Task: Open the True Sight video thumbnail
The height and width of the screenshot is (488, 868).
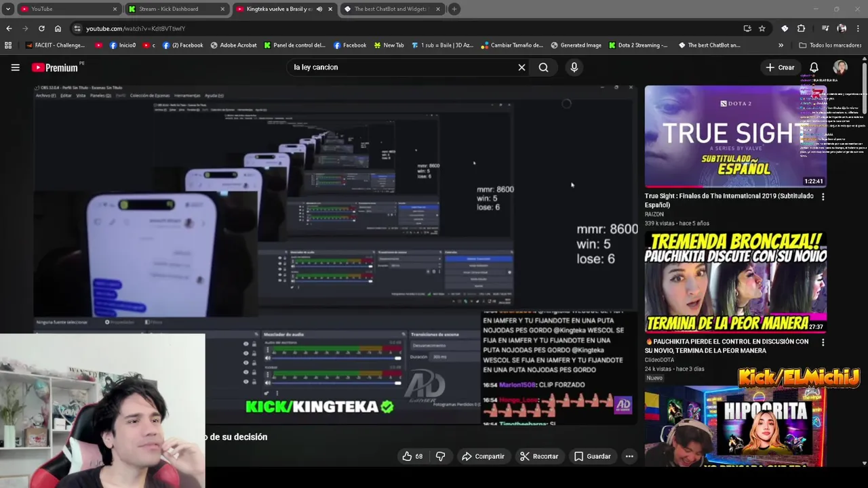Action: [735, 136]
